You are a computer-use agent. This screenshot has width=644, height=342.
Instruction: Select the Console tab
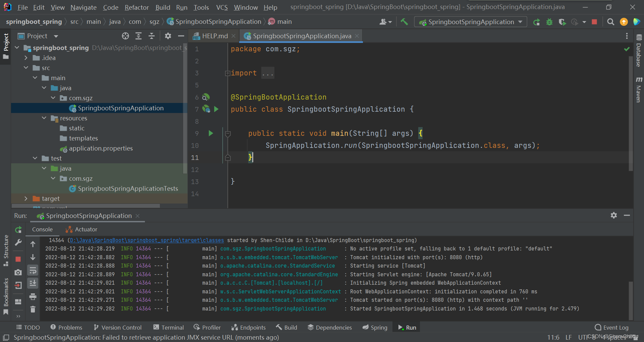pos(42,229)
